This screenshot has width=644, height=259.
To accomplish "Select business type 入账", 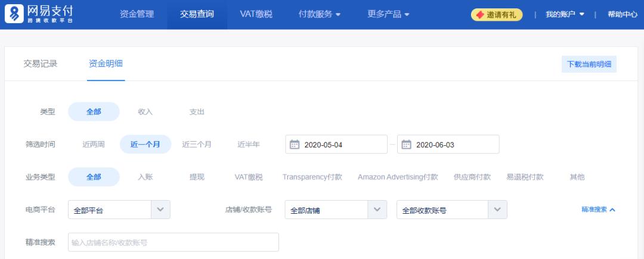I will [145, 177].
